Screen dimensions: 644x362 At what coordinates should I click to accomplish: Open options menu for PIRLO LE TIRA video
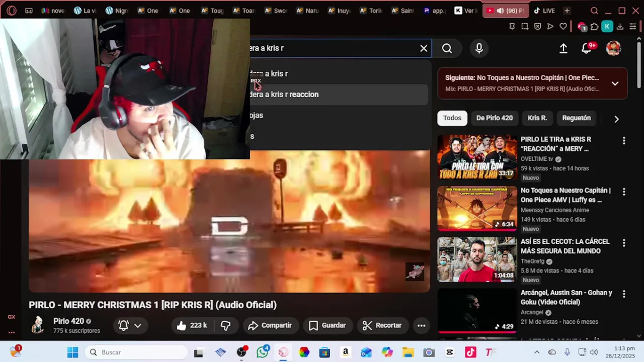[624, 141]
